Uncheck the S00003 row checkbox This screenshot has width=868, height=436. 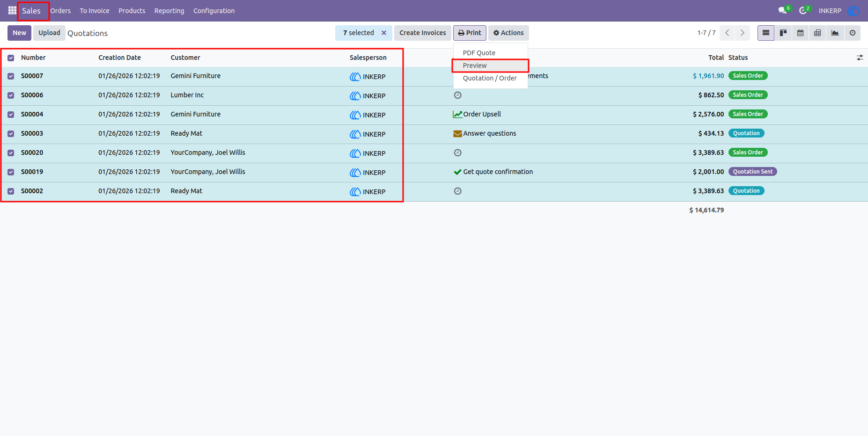click(11, 134)
